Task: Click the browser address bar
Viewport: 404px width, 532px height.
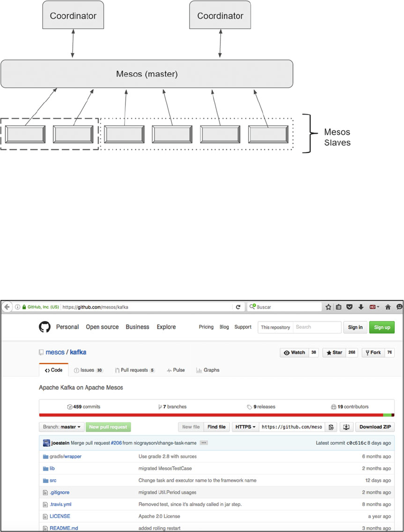Action: [147, 307]
